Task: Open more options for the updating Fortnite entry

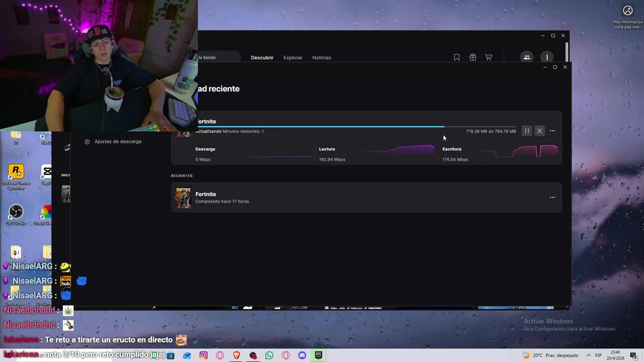Action: tap(552, 131)
